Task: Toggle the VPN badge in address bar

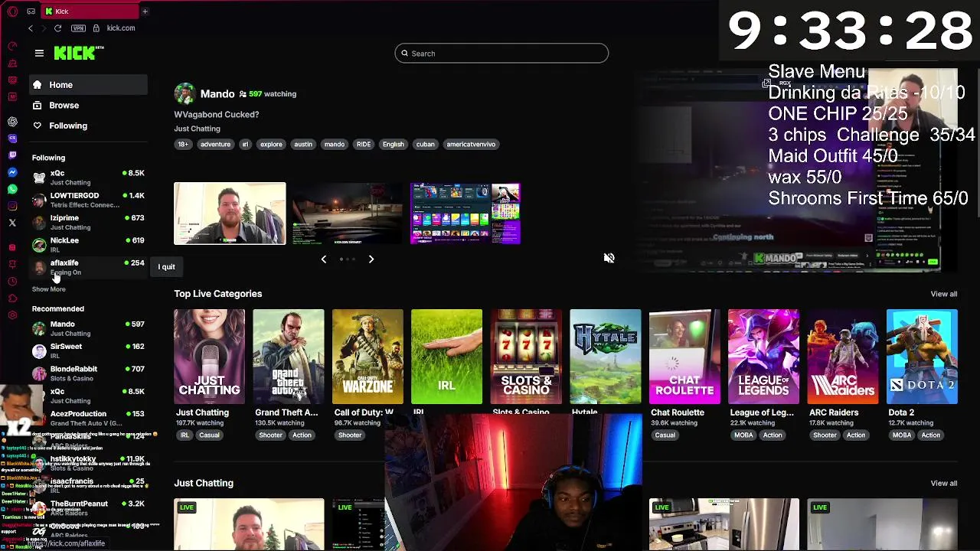Action: (x=78, y=28)
